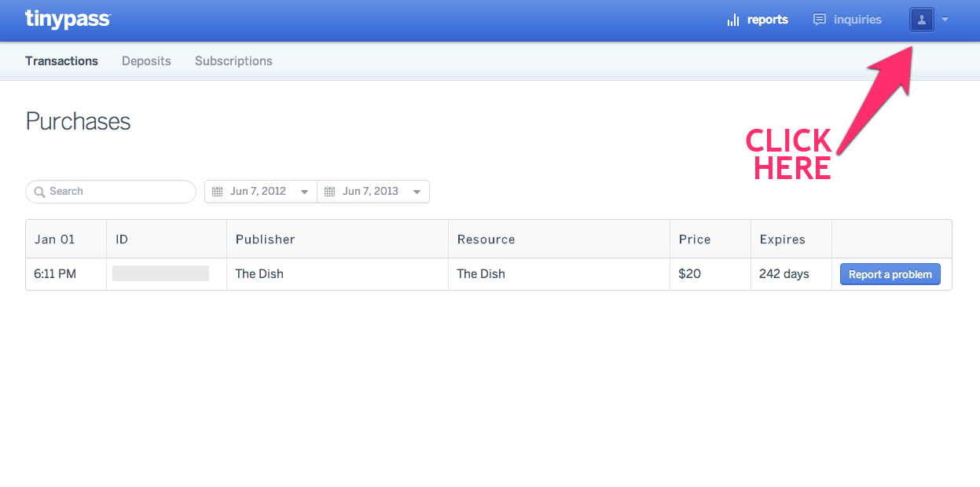Switch to the Deposits tab
Screen dimensions: 980x487
click(x=146, y=61)
